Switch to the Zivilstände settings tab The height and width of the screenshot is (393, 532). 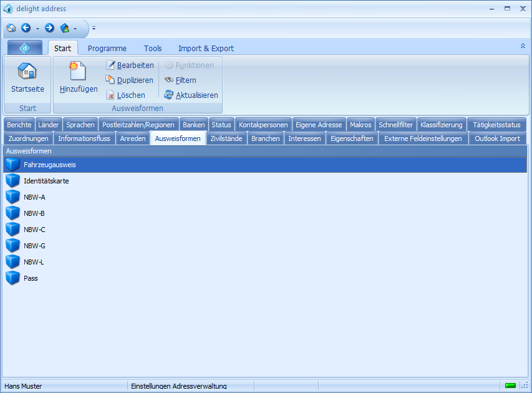pyautogui.click(x=226, y=138)
